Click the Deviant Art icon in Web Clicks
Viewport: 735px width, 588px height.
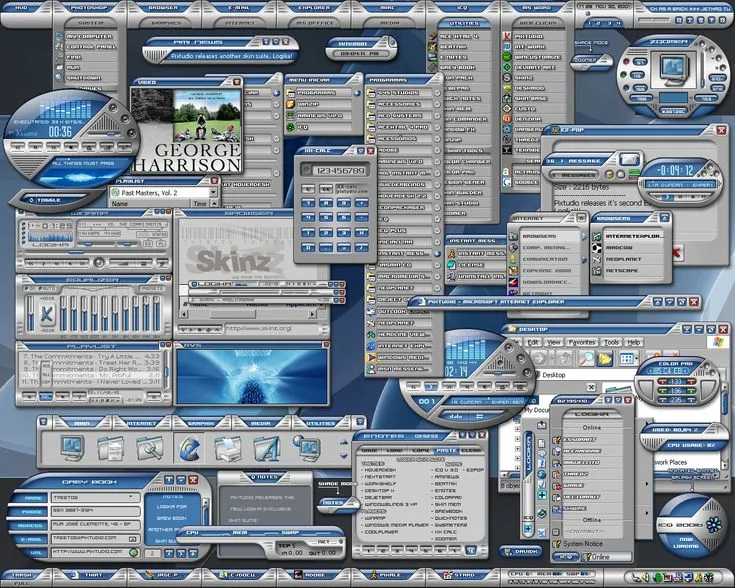(507, 67)
